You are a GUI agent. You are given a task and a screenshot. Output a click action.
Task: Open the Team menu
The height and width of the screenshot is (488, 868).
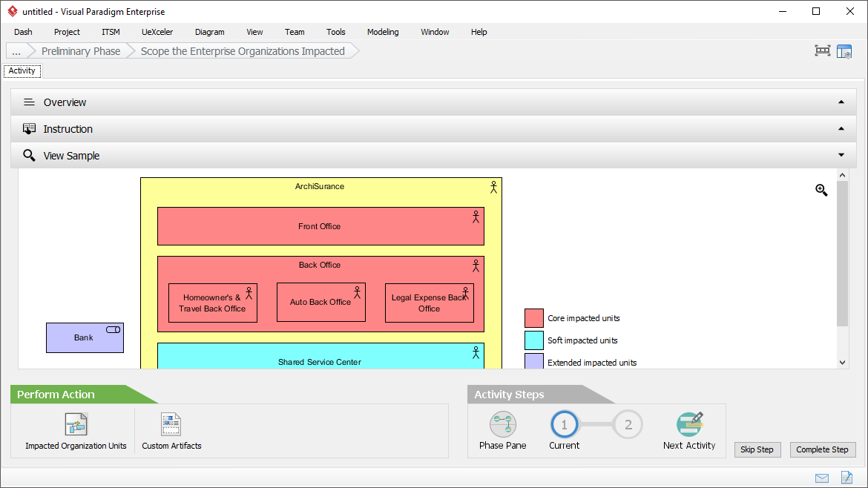(x=295, y=32)
